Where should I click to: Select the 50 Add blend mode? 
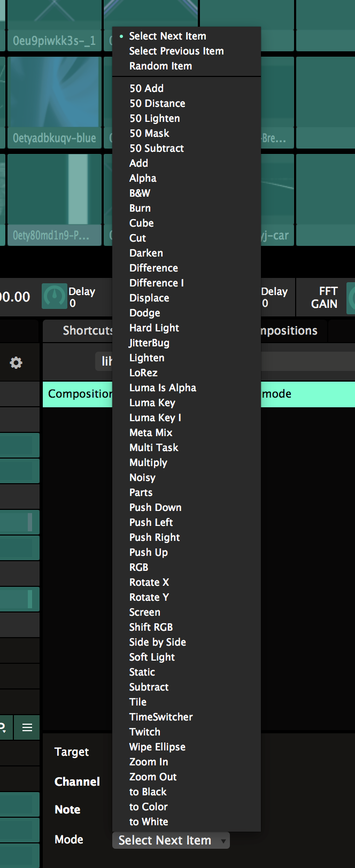click(146, 89)
